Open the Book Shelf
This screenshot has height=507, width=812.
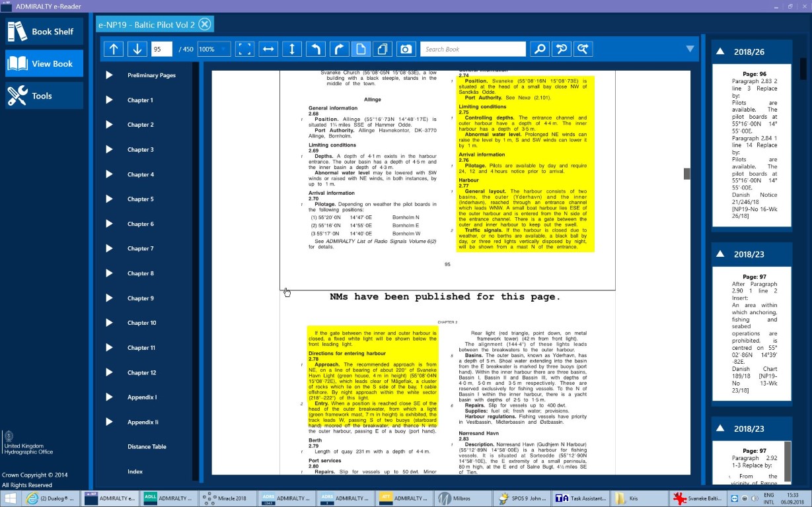pyautogui.click(x=44, y=31)
